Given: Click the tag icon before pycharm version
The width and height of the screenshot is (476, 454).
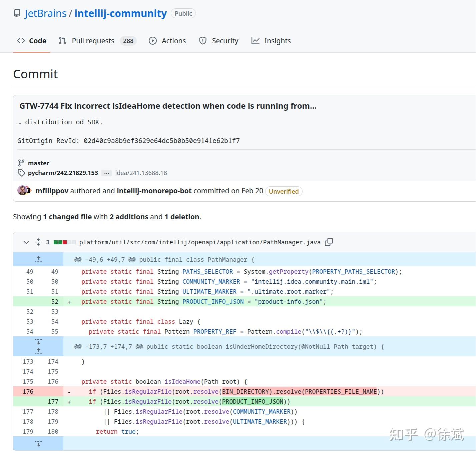Looking at the screenshot, I should coord(21,173).
